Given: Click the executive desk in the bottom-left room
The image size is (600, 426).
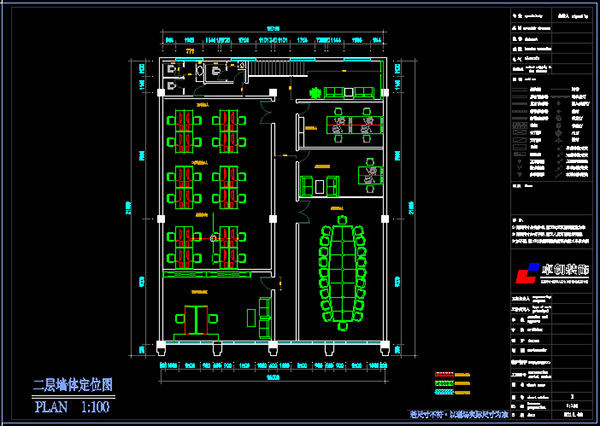Looking at the screenshot, I should tap(196, 318).
